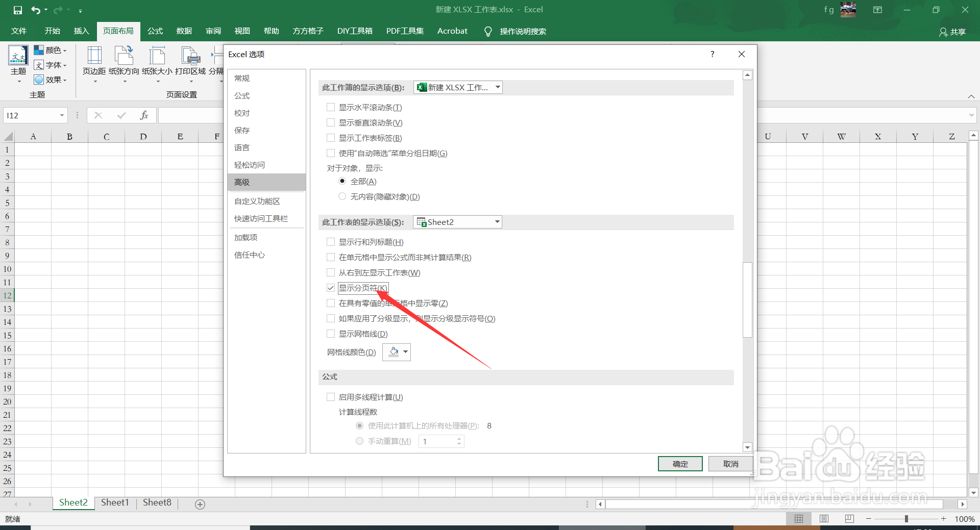Click the Insert Function fx icon
This screenshot has width=980, height=530.
click(x=143, y=115)
